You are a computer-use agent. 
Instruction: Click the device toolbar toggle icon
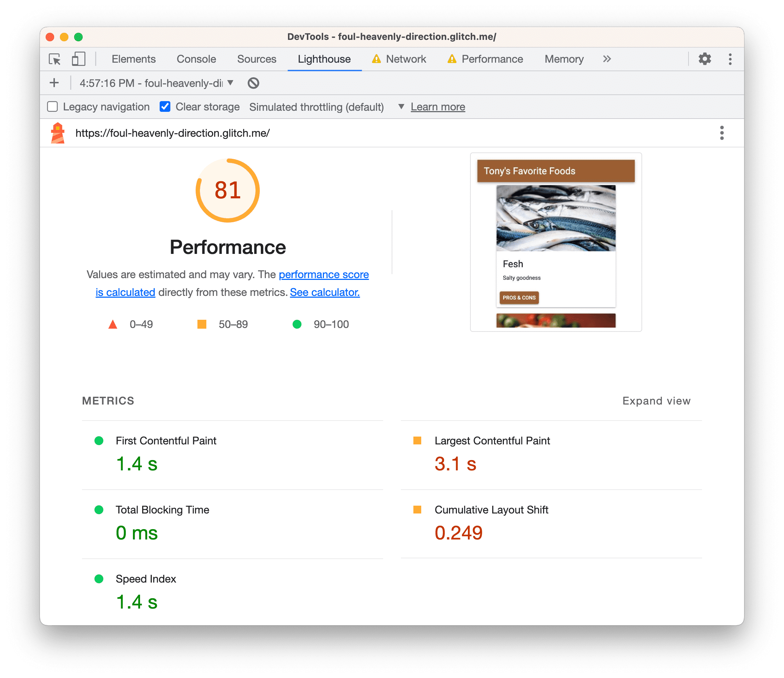79,59
